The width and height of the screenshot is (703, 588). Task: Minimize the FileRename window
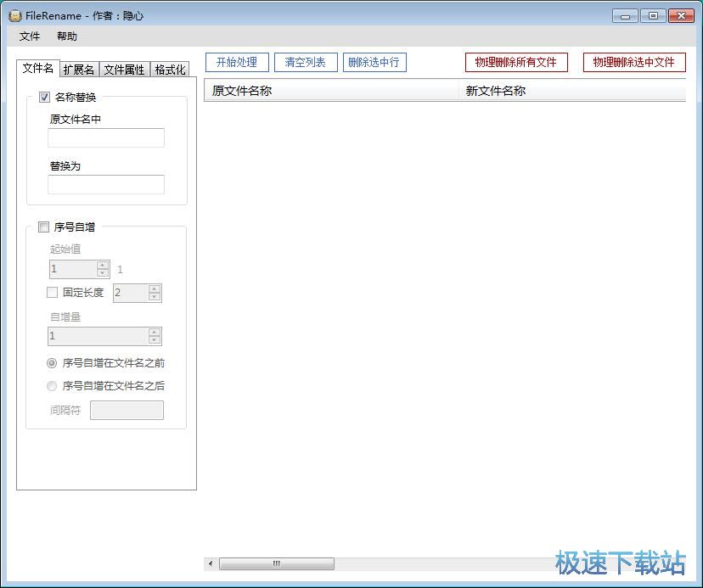pos(625,16)
